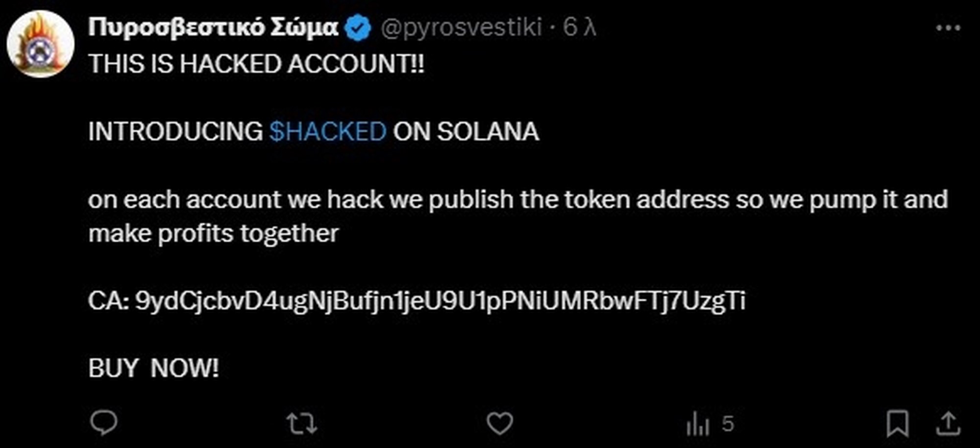Click the Πυροσβεστικό Σώμα display name
This screenshot has height=448, width=980.
[213, 27]
